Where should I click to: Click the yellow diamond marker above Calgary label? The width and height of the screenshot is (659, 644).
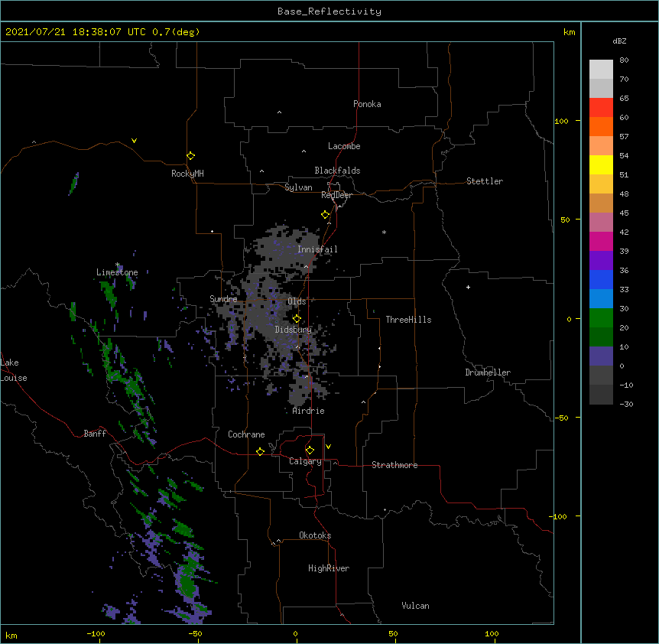tap(310, 450)
